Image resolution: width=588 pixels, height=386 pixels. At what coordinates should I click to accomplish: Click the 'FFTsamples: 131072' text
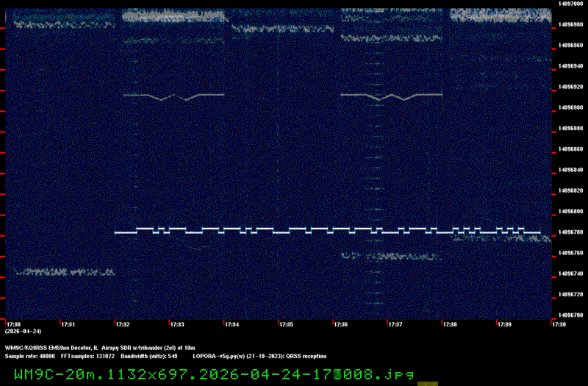[x=87, y=357]
